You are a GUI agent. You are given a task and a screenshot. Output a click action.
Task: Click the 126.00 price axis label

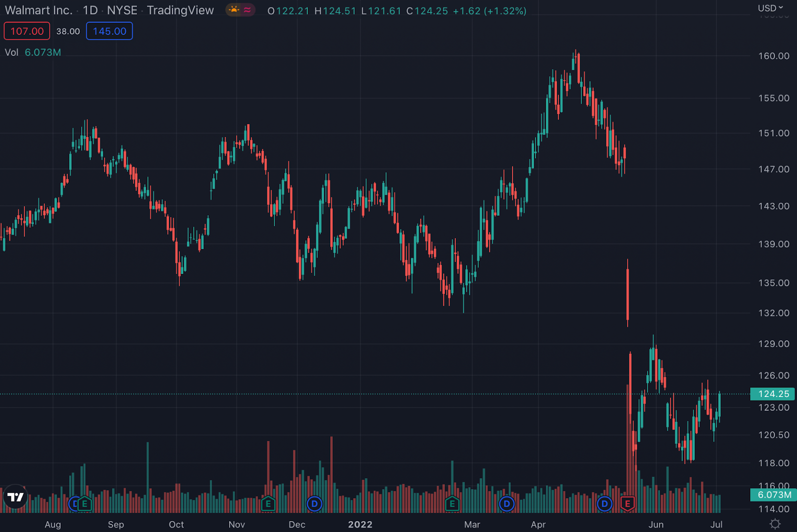click(774, 376)
